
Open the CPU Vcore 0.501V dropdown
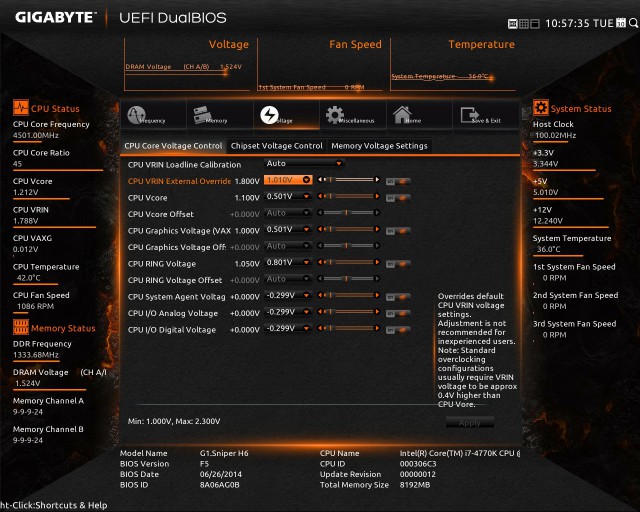click(288, 196)
